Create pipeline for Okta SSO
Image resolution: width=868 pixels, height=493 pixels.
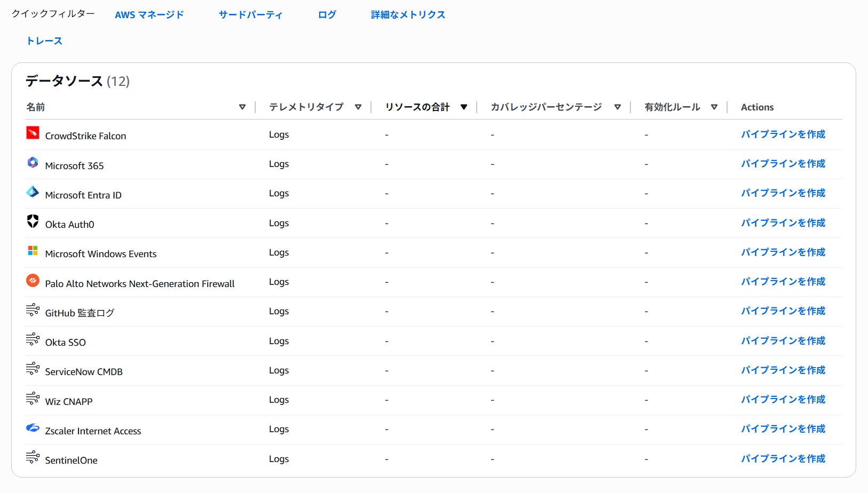(x=783, y=341)
